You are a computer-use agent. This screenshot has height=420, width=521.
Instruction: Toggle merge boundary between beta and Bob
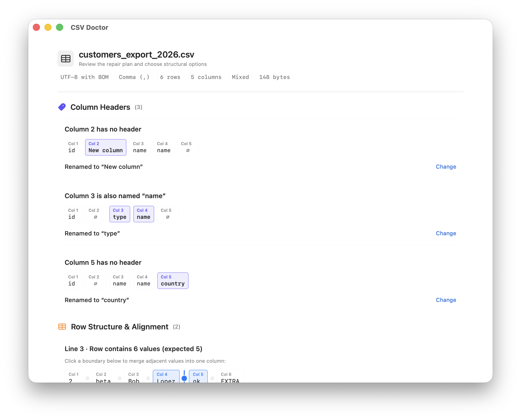click(120, 378)
